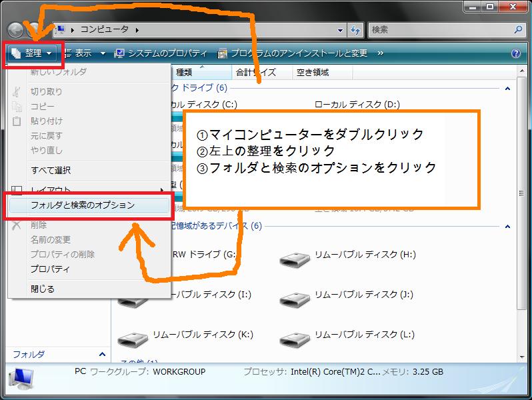Image resolution: width=532 pixels, height=400 pixels.
Task: Click プロパティの削除 menu entry
Action: [x=63, y=255]
